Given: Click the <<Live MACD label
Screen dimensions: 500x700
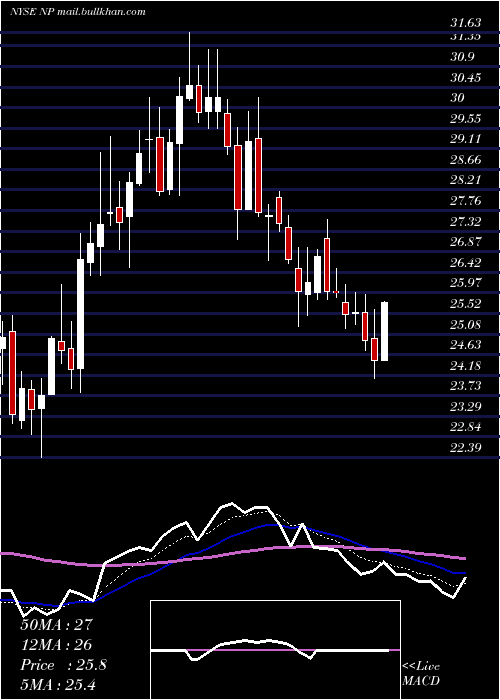Looking at the screenshot, I should click(x=421, y=673).
